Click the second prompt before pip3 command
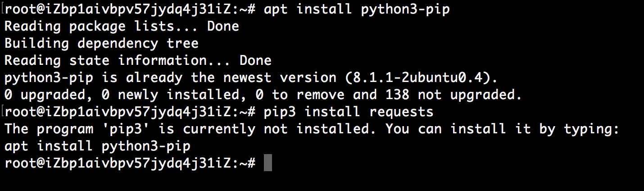Image resolution: width=644 pixels, height=191 pixels. 130,112
